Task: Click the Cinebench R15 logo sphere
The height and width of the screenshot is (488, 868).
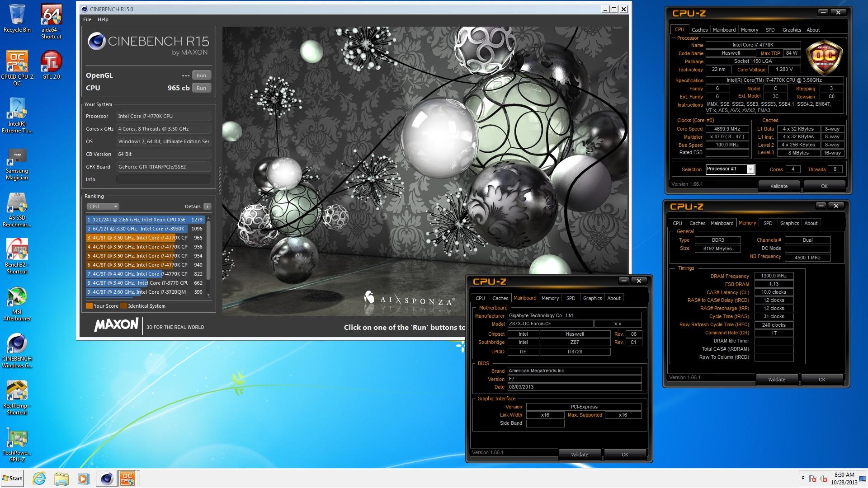Action: tap(96, 41)
